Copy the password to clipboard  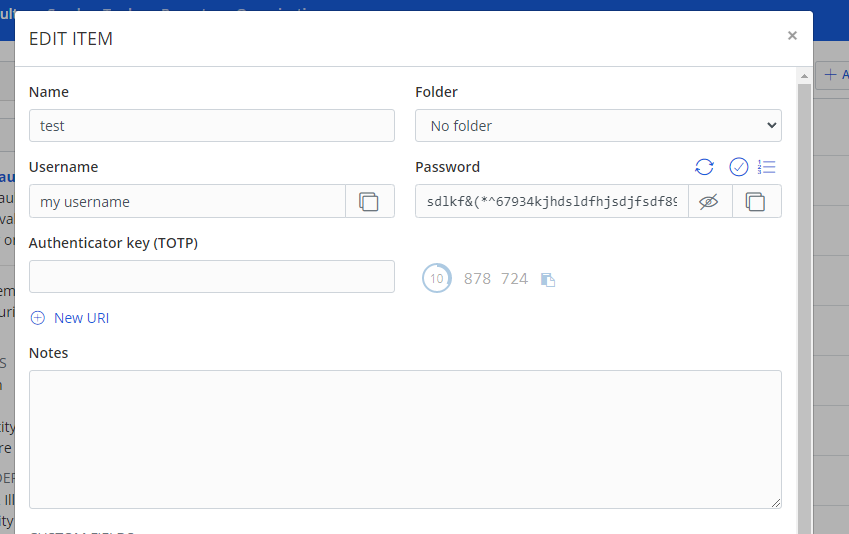pyautogui.click(x=756, y=201)
